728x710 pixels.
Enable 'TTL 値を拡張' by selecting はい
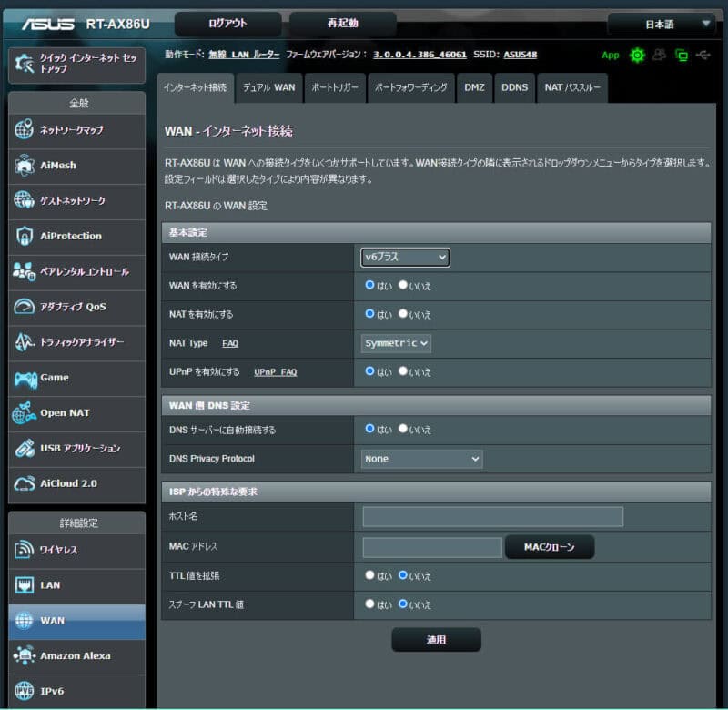369,575
